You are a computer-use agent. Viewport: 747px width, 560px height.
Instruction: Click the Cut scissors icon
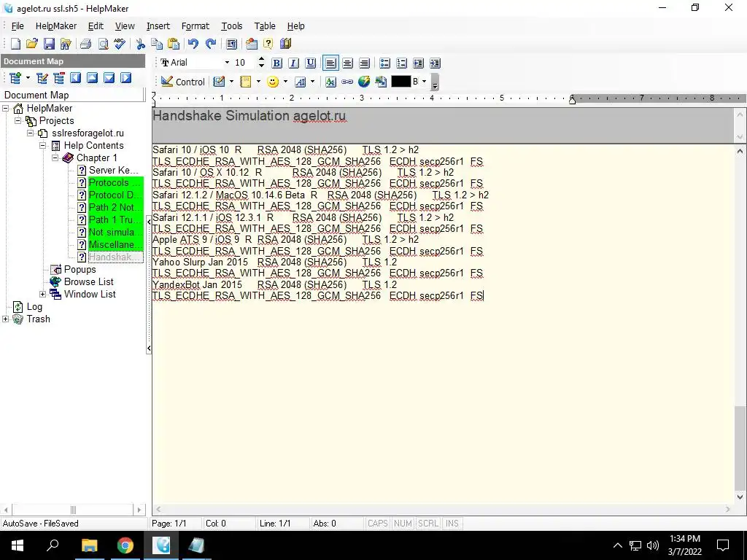[140, 44]
